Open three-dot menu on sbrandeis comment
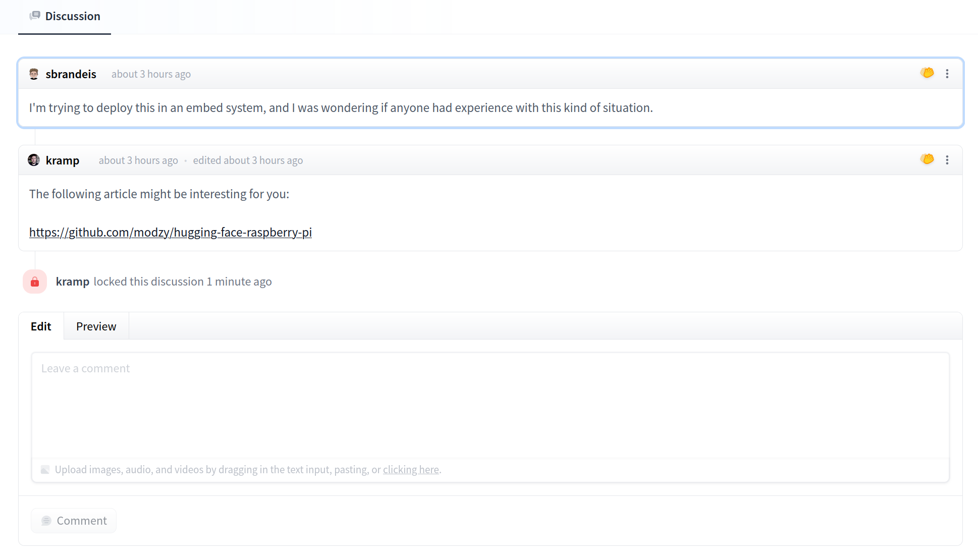 pyautogui.click(x=947, y=74)
